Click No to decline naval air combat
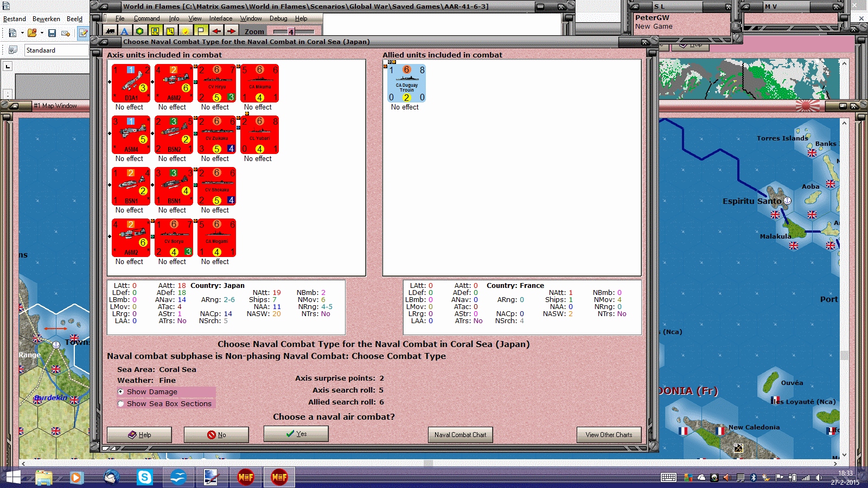This screenshot has height=488, width=868. click(216, 435)
